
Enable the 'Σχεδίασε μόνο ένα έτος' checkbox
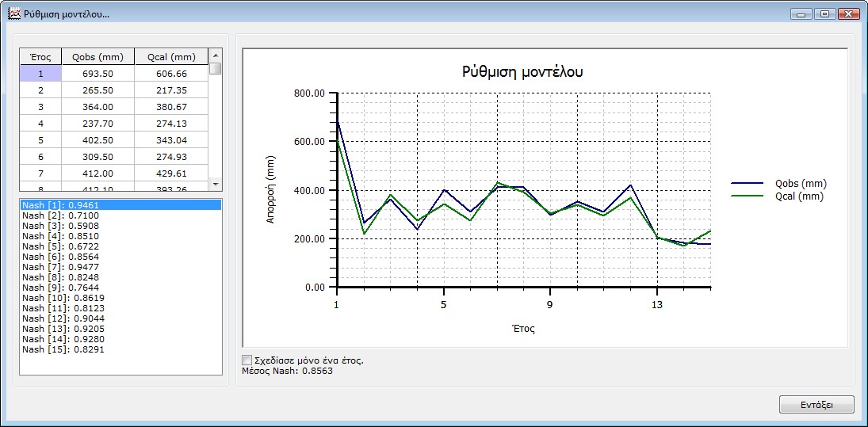pos(247,360)
